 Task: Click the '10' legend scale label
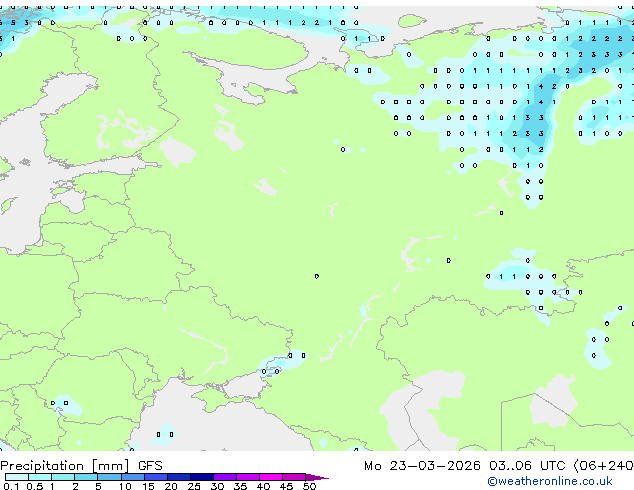click(x=125, y=486)
